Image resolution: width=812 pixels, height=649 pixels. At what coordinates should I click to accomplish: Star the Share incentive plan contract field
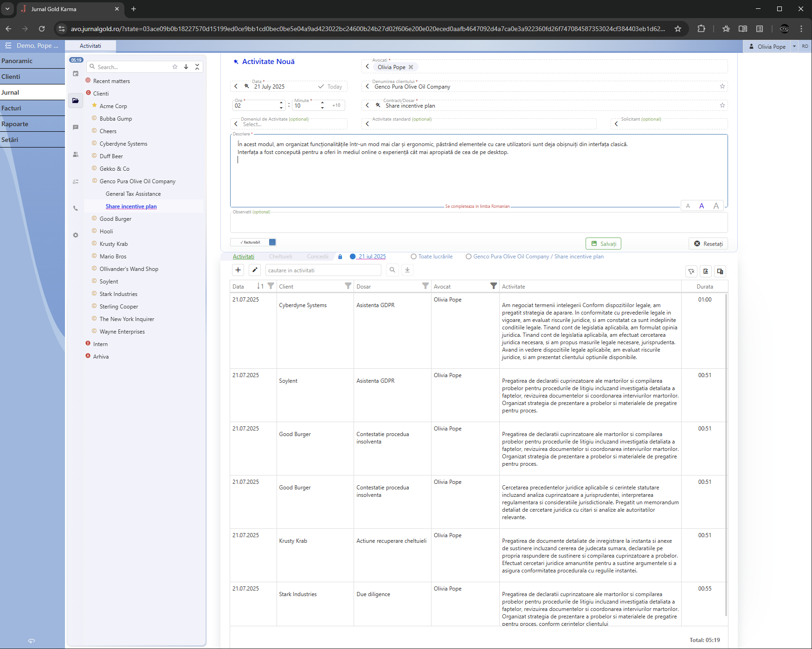[722, 105]
